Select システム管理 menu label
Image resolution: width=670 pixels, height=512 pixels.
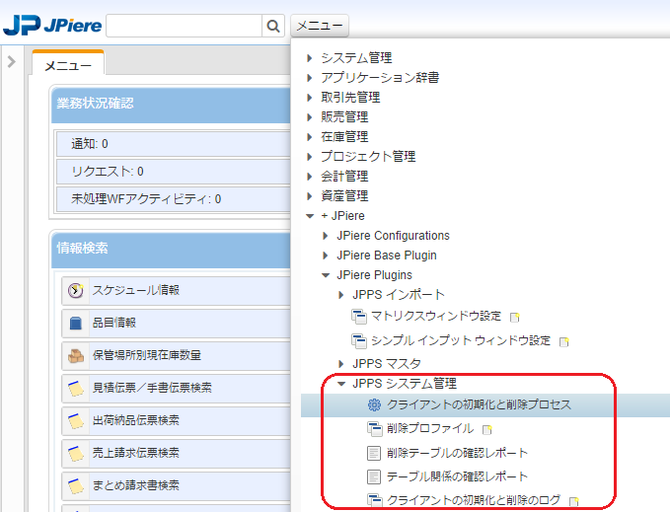[x=356, y=58]
